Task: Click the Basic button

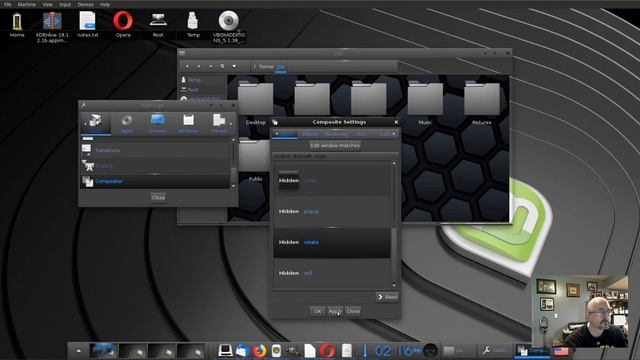Action: pyautogui.click(x=387, y=297)
